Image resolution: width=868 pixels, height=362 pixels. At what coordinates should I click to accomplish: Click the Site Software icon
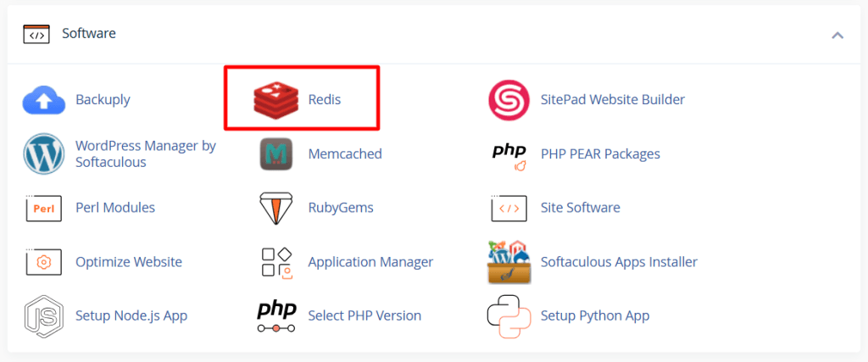click(509, 208)
